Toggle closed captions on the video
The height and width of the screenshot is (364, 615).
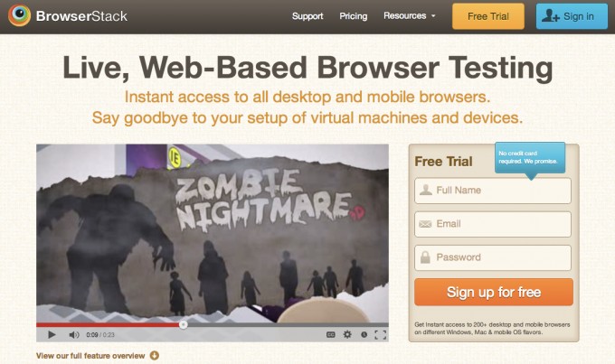click(x=331, y=334)
